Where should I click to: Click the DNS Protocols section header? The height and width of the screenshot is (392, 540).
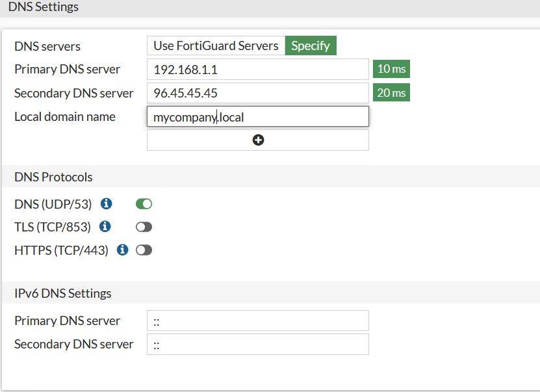pos(53,177)
